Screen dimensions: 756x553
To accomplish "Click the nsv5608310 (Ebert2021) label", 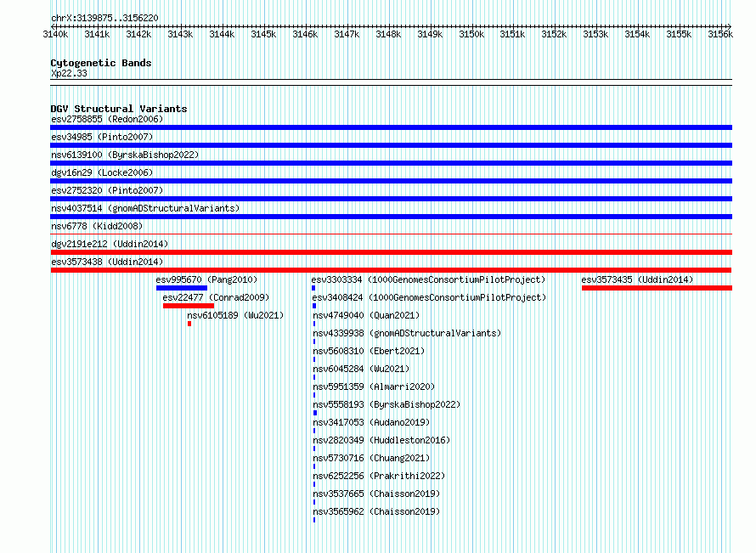I will tap(369, 351).
